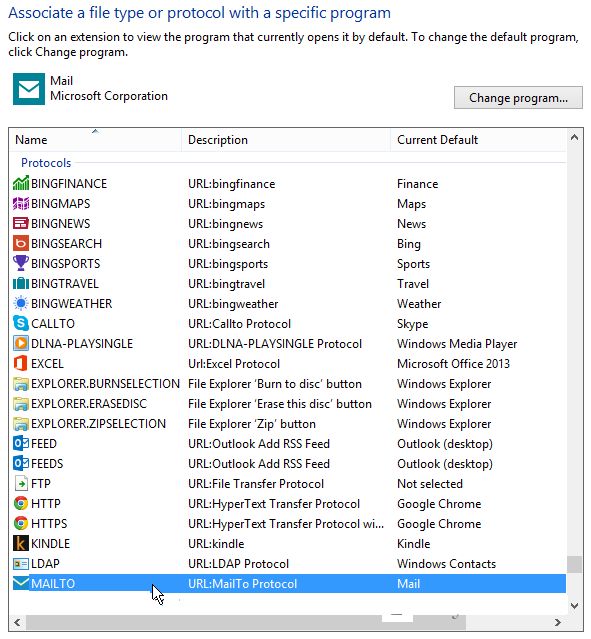Click the 'URL:MailTo Protocol' description
591x639 pixels.
(243, 584)
